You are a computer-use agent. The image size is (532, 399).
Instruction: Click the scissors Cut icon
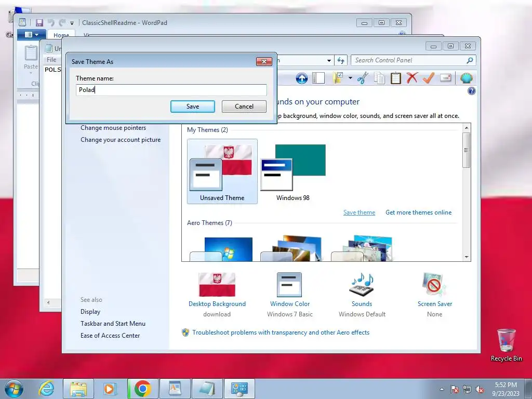[363, 78]
